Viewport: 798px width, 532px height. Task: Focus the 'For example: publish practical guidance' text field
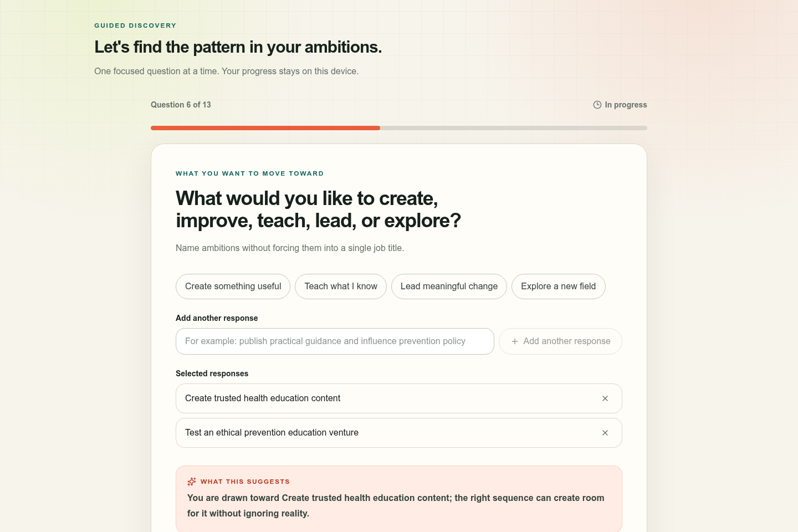tap(335, 341)
